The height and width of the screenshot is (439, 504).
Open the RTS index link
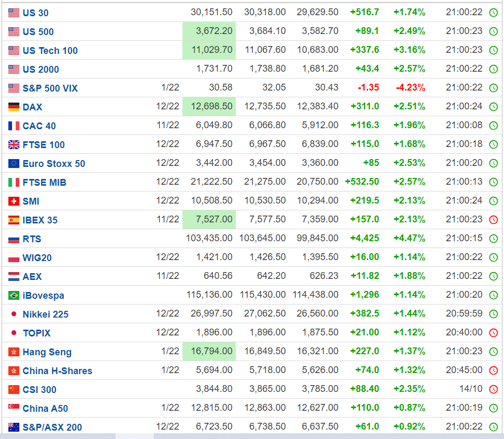click(x=32, y=239)
